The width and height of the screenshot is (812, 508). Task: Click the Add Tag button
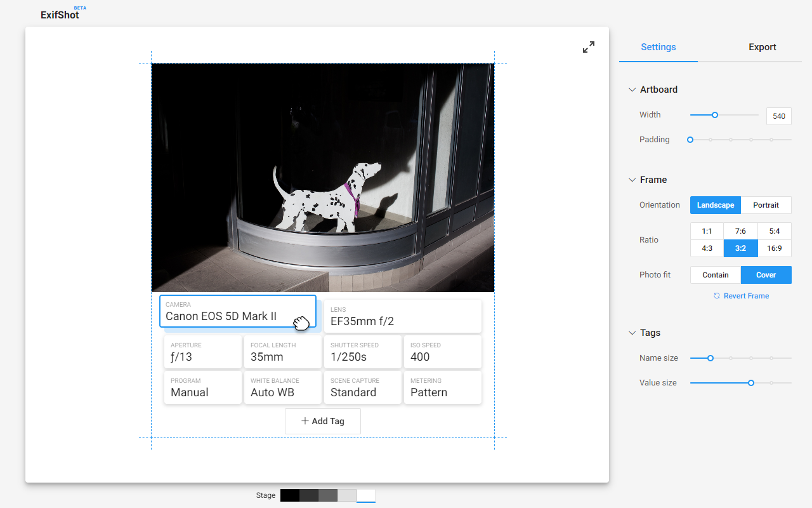pos(323,421)
